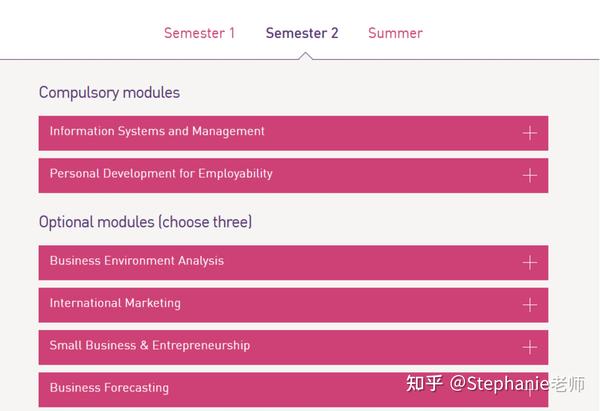Screen dimensions: 600x411
Task: Open the Business Environment Analysis module title
Action: coord(137,261)
